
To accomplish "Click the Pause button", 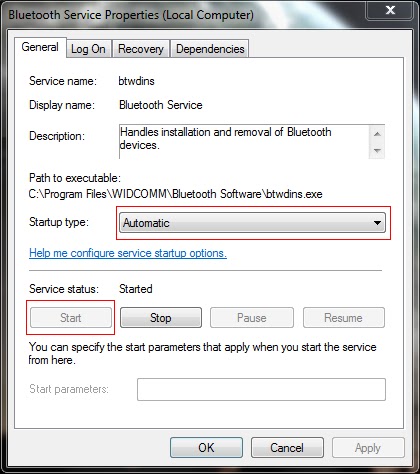I will [x=252, y=318].
